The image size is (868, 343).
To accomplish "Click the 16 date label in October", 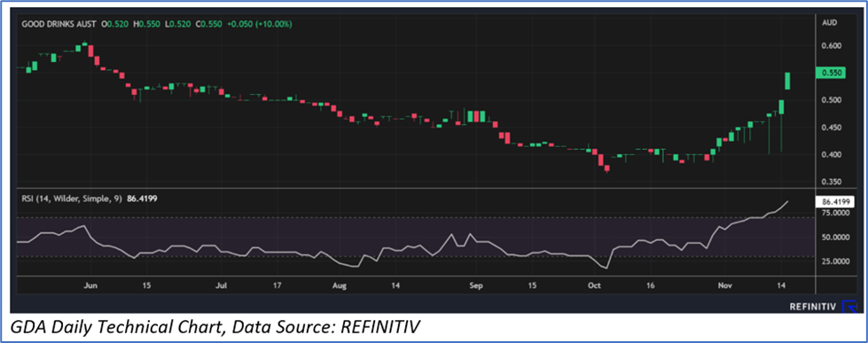I will pos(651,285).
